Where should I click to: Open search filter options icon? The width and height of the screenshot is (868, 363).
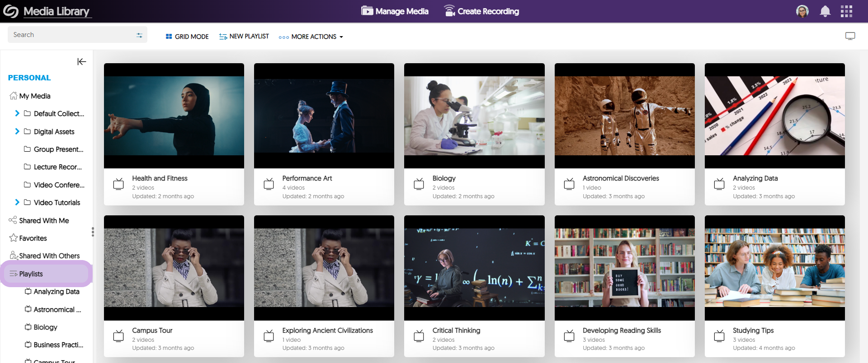(139, 35)
